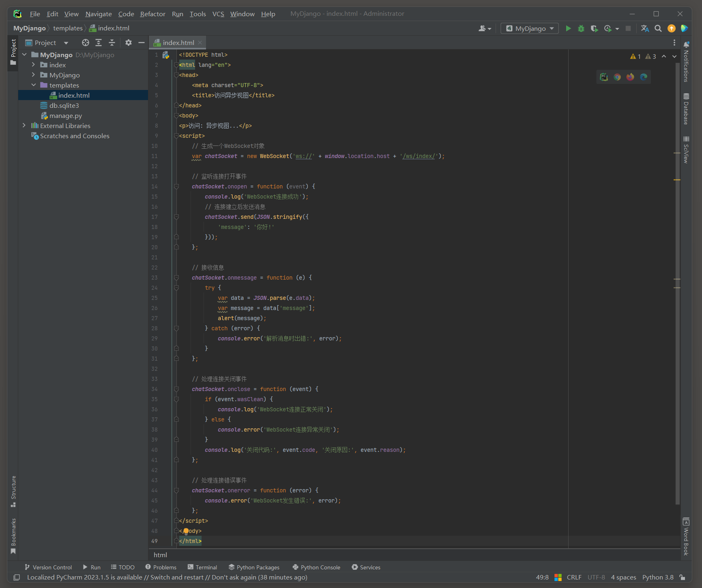This screenshot has width=702, height=588.
Task: Toggle read-only lock in status bar
Action: [683, 577]
